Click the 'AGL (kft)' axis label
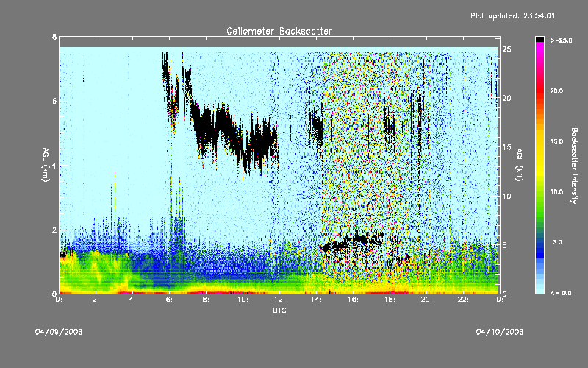 [x=520, y=164]
